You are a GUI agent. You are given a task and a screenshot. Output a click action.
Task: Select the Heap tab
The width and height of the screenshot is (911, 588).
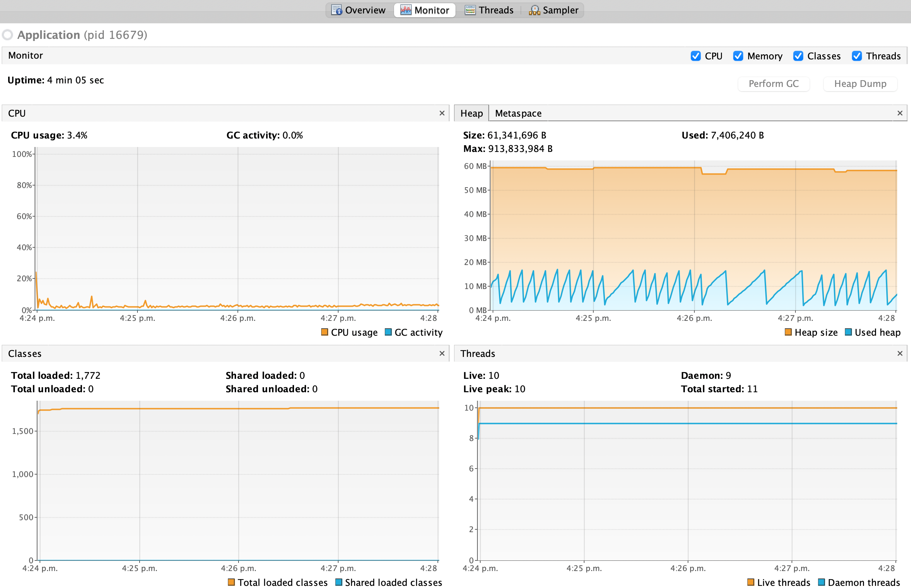pyautogui.click(x=471, y=113)
